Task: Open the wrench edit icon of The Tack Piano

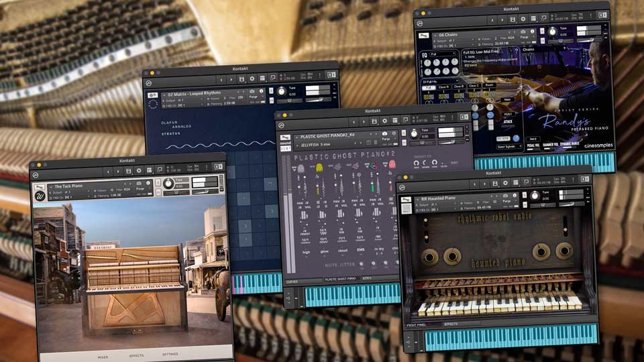Action: (x=40, y=187)
